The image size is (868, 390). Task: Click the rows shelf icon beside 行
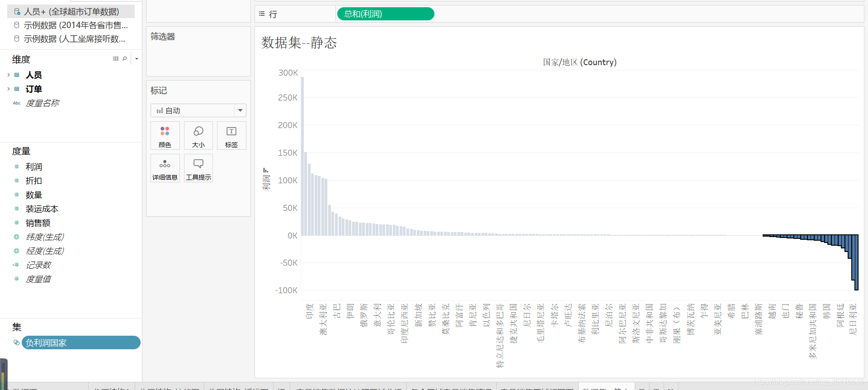262,14
